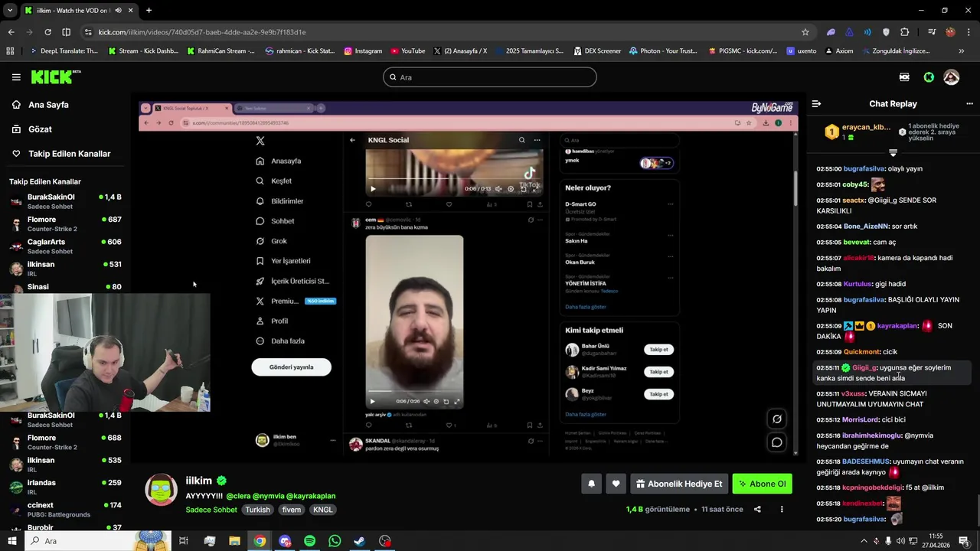The width and height of the screenshot is (980, 551).
Task: Toggle the volume icon in the system tray
Action: click(900, 541)
